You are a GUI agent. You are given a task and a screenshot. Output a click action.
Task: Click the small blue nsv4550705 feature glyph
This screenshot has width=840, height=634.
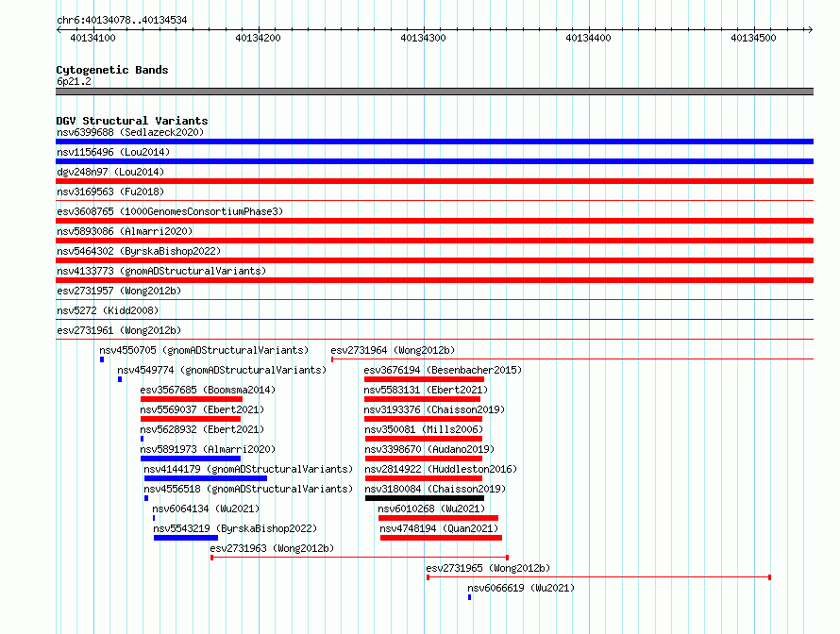coord(102,359)
